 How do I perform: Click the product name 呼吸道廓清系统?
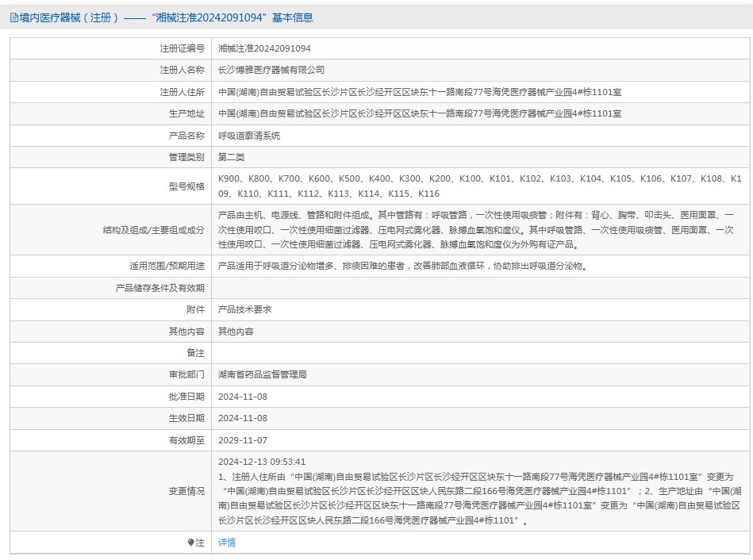[249, 136]
